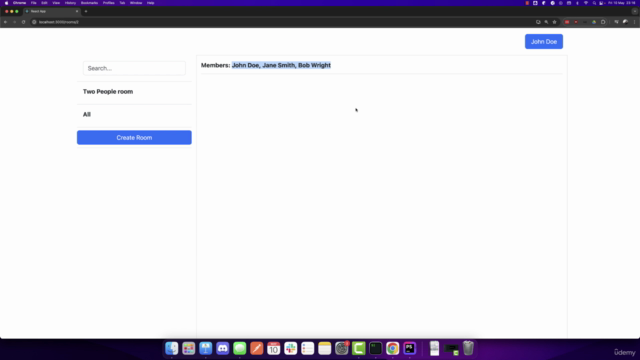Close the Next App tab
The image size is (640, 360).
click(x=77, y=11)
